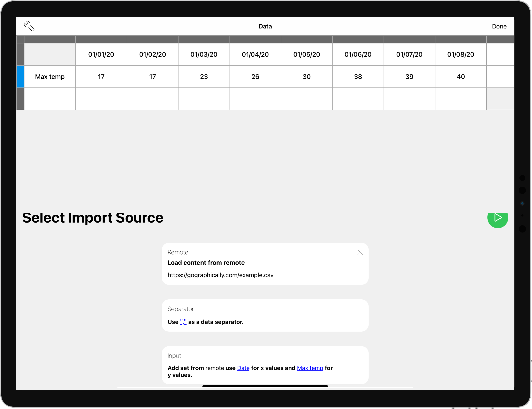
Task: Select empty cell below Max temp label
Action: [50, 99]
